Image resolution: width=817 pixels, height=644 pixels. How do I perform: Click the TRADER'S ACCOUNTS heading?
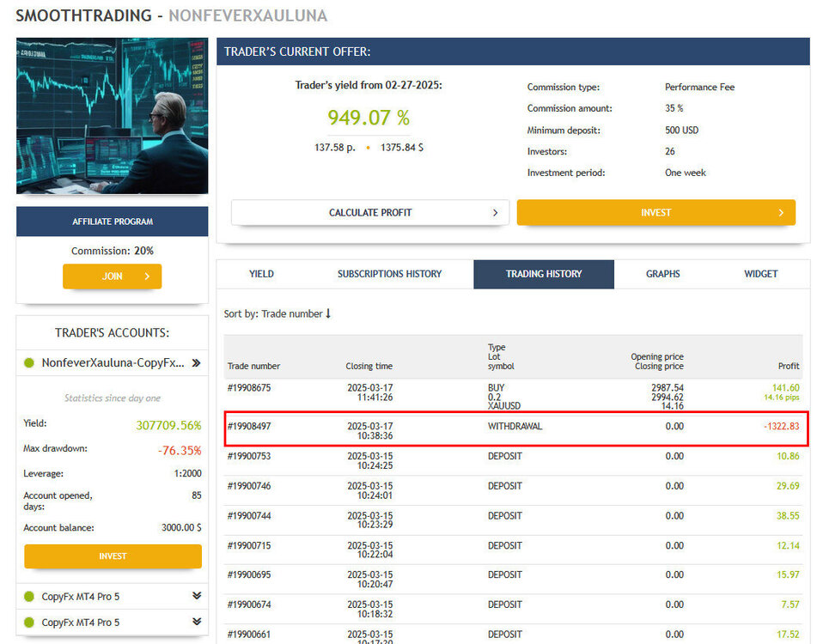click(112, 332)
